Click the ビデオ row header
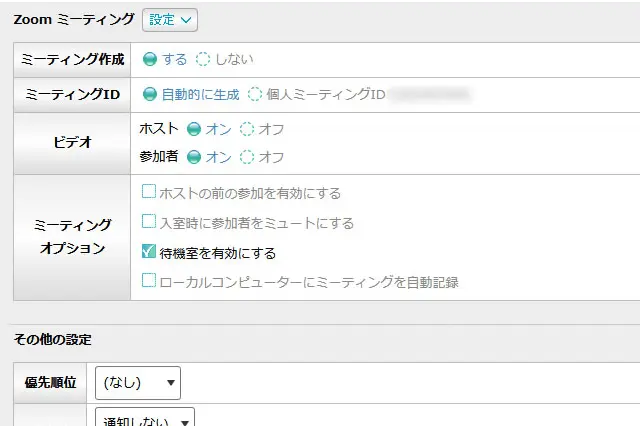640x426 pixels. coord(72,143)
